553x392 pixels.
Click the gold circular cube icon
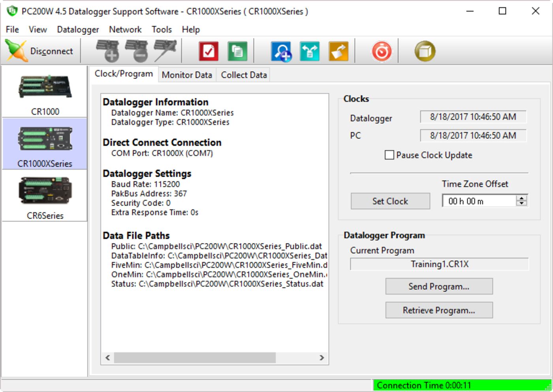click(x=425, y=51)
